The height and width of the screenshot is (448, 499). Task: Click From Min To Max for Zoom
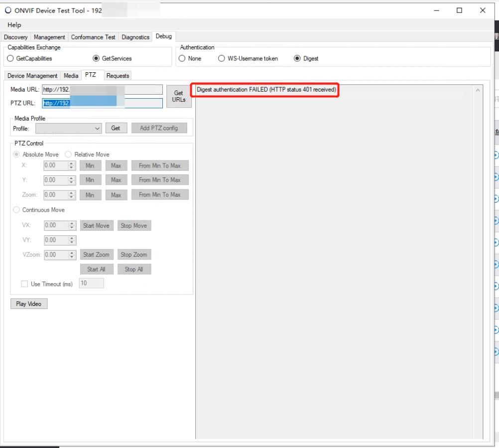160,194
